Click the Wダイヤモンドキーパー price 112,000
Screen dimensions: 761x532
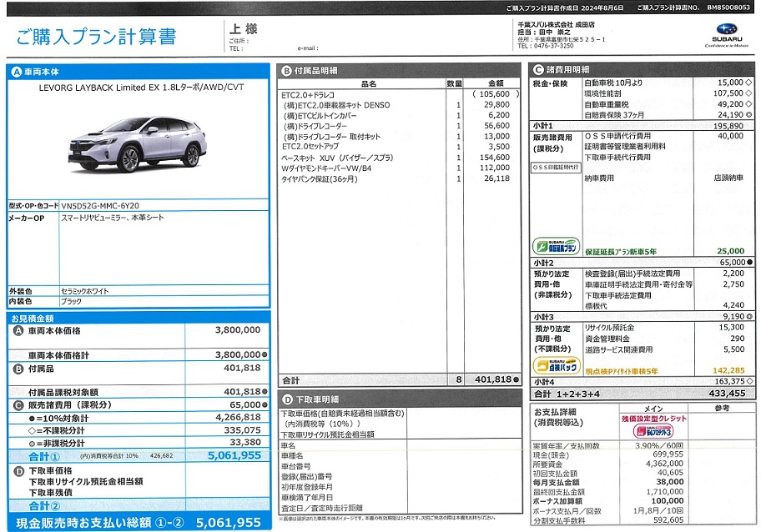pos(495,168)
